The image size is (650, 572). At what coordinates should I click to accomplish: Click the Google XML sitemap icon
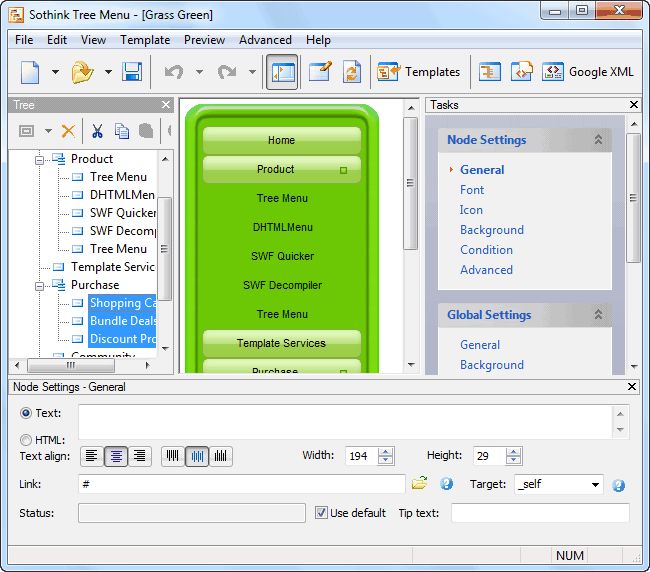pyautogui.click(x=553, y=72)
